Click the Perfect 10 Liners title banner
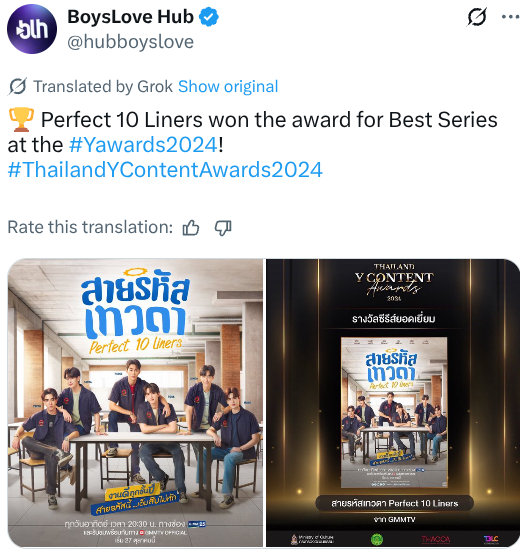Viewport: 520px width, 549px height. 395,503
